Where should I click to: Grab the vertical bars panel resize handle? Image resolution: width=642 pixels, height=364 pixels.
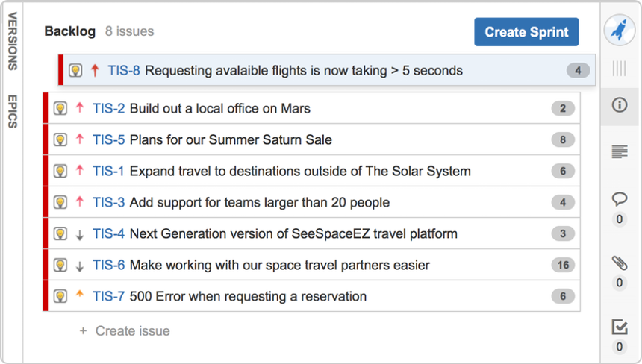click(x=619, y=69)
